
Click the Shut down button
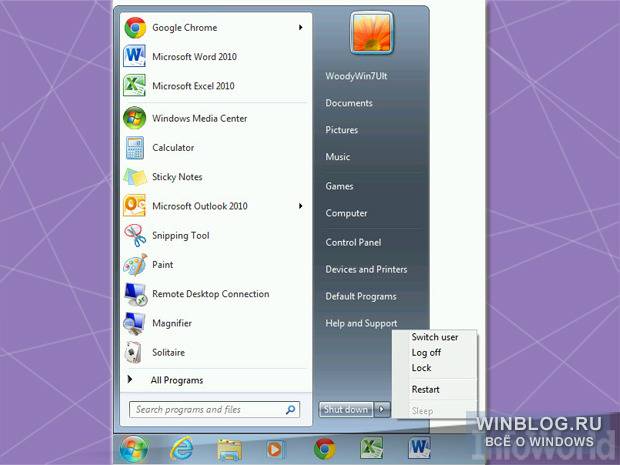[x=346, y=409]
